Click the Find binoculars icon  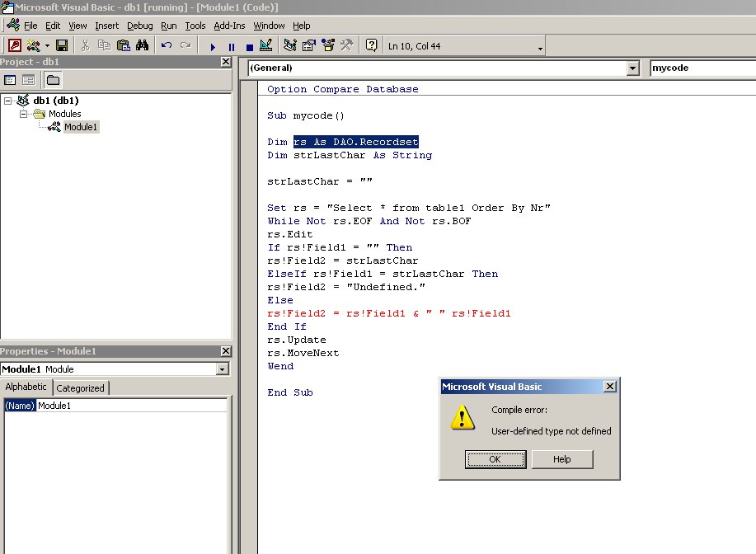coord(142,46)
